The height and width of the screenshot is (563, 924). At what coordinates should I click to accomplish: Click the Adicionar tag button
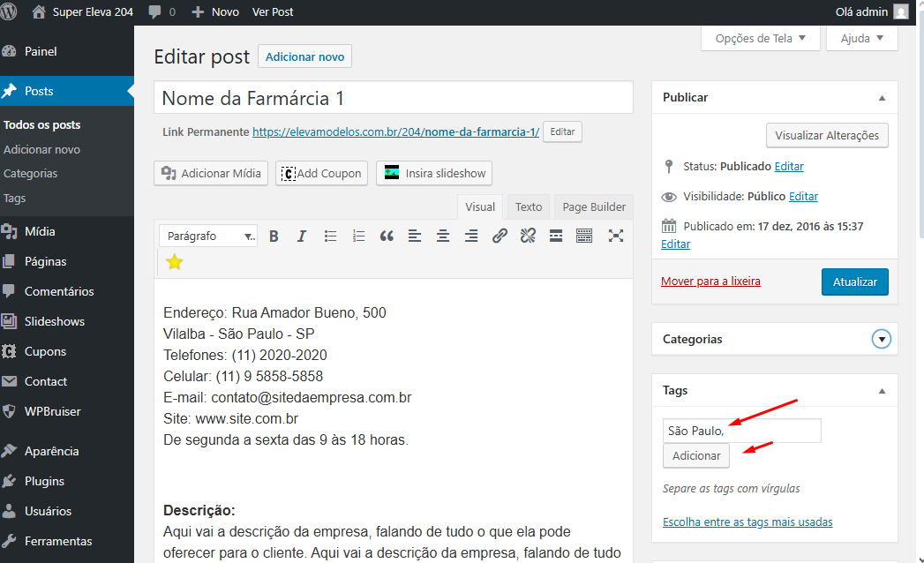(x=696, y=455)
